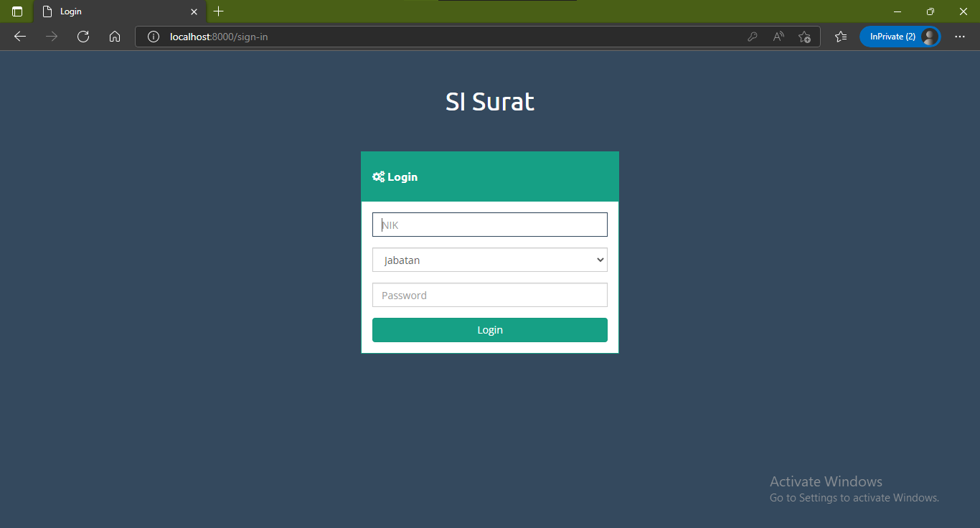Click the forward navigation arrow

click(x=51, y=37)
